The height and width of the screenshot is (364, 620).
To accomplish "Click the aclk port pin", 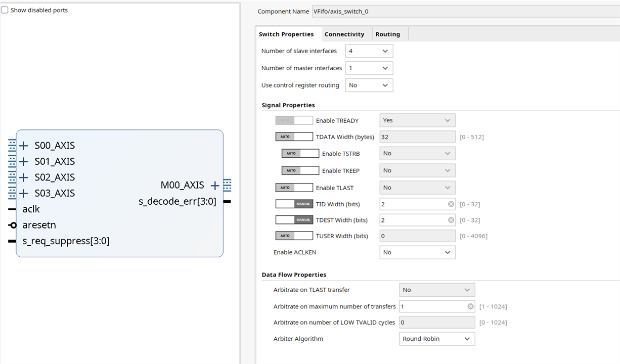I will pyautogui.click(x=12, y=209).
